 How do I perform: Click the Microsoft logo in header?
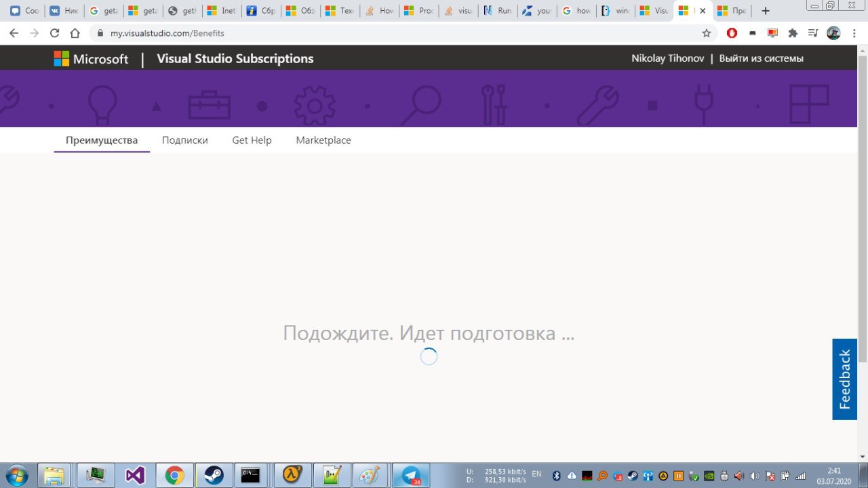[x=91, y=59]
